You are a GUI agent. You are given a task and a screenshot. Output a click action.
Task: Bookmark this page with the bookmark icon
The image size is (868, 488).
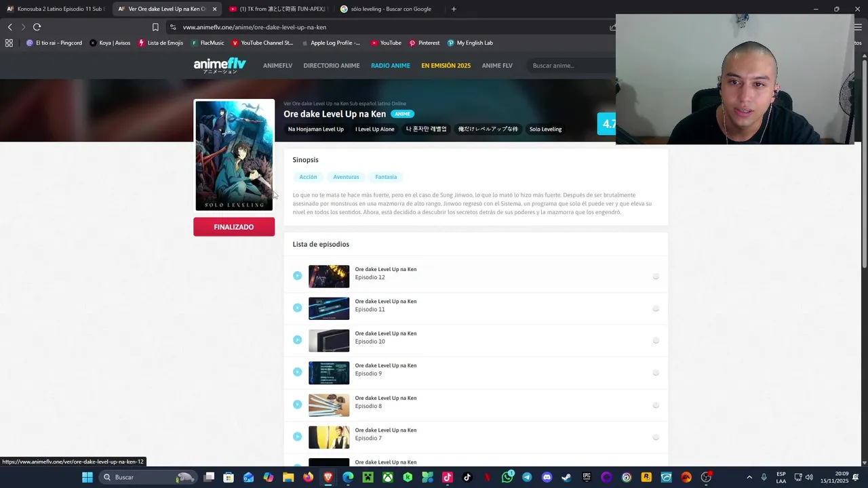click(155, 27)
